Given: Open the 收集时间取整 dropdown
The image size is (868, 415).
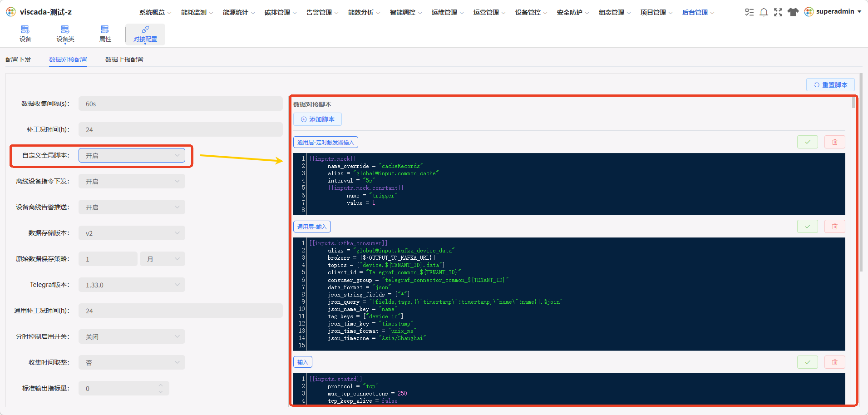Looking at the screenshot, I should coord(132,362).
